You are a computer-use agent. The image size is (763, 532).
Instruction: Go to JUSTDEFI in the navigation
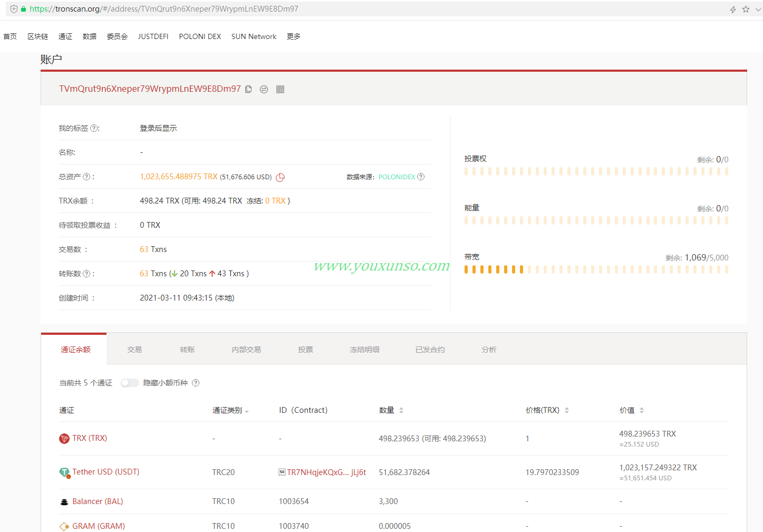153,36
